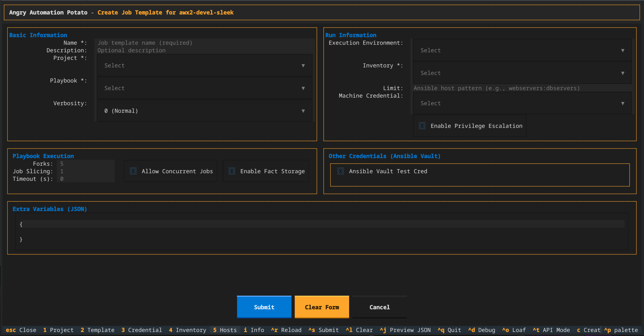The height and width of the screenshot is (336, 644).
Task: Open the Playbook select dropdown
Action: (x=205, y=88)
